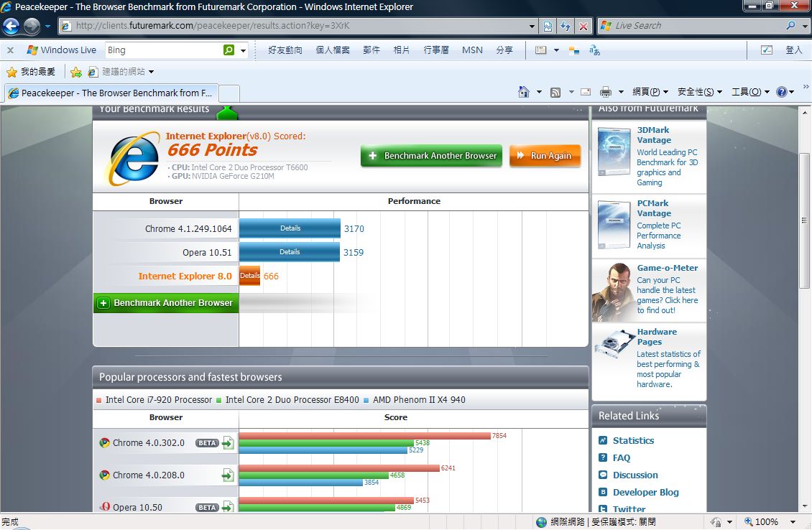
Task: Go forward with the Forward arrow
Action: point(32,26)
